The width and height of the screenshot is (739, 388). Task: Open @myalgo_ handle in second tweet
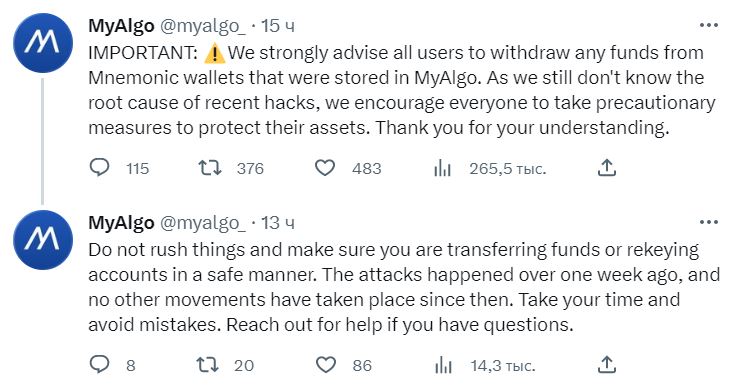pos(203,223)
